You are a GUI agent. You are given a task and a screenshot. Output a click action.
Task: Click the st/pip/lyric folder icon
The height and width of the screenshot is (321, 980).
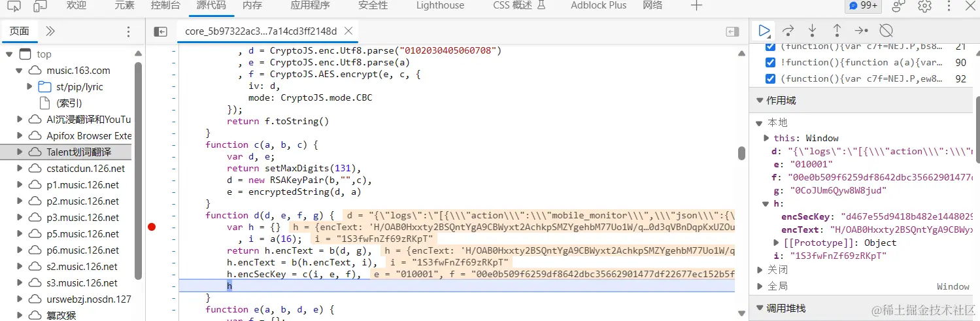(44, 86)
